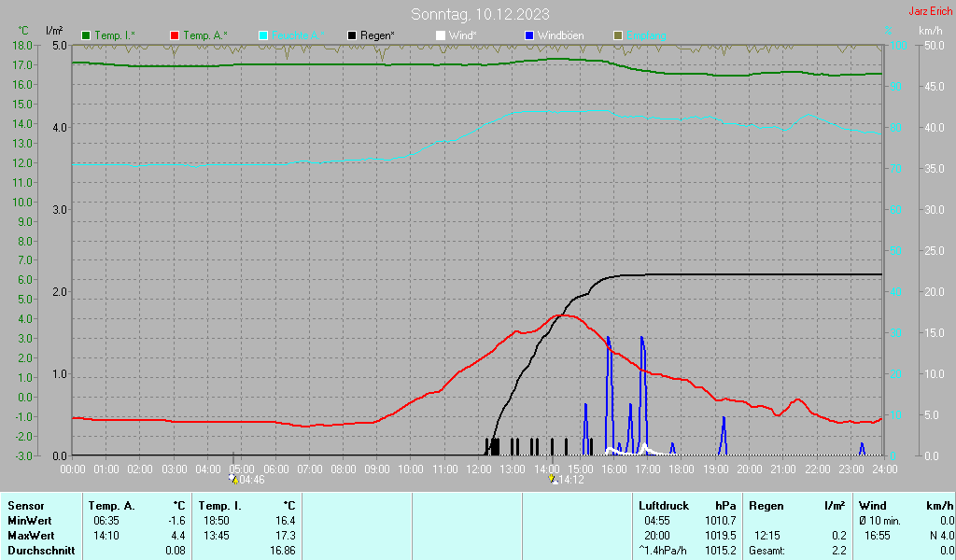Screen dimensions: 956x560
Task: Click the green Temp. I. legend square
Action: (87, 35)
